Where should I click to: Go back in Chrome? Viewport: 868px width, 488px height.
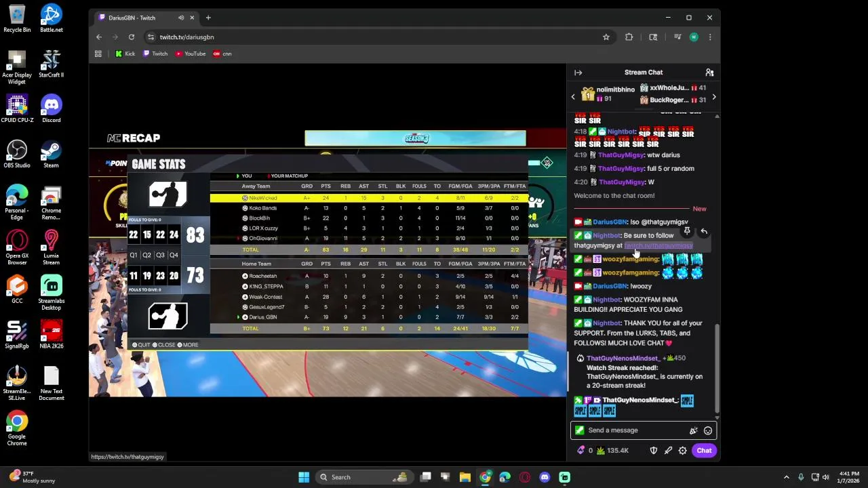pyautogui.click(x=99, y=37)
